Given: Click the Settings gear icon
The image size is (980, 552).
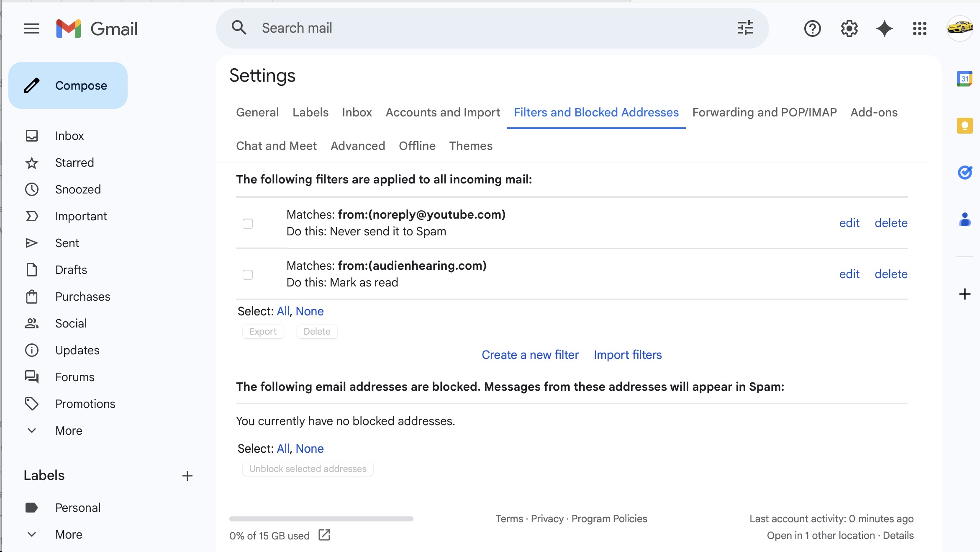Looking at the screenshot, I should (x=849, y=28).
